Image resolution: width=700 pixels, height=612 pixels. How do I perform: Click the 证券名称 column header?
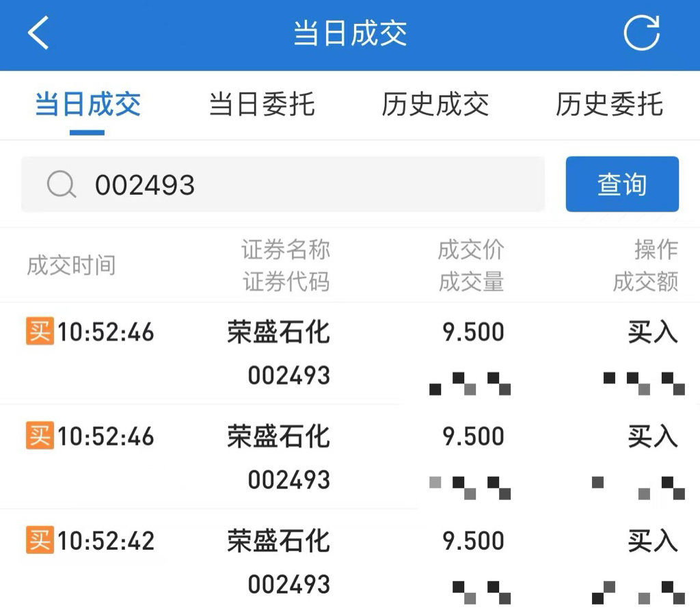(x=286, y=250)
